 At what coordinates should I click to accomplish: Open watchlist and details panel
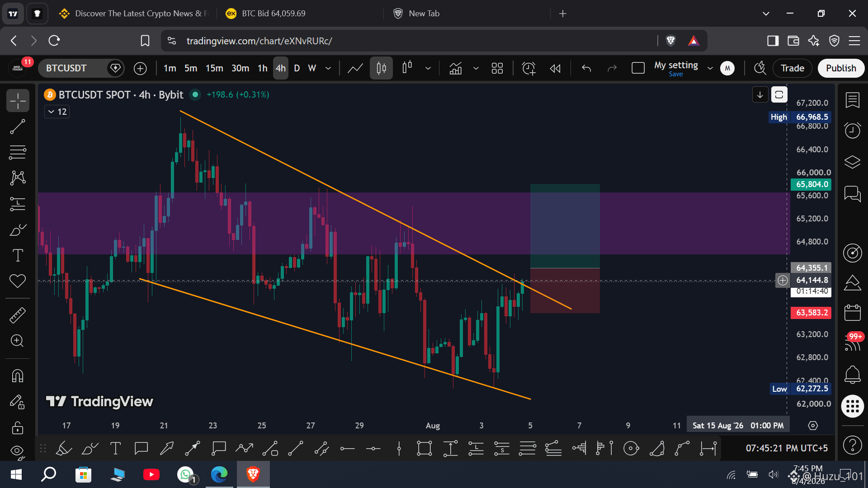coord(853,100)
